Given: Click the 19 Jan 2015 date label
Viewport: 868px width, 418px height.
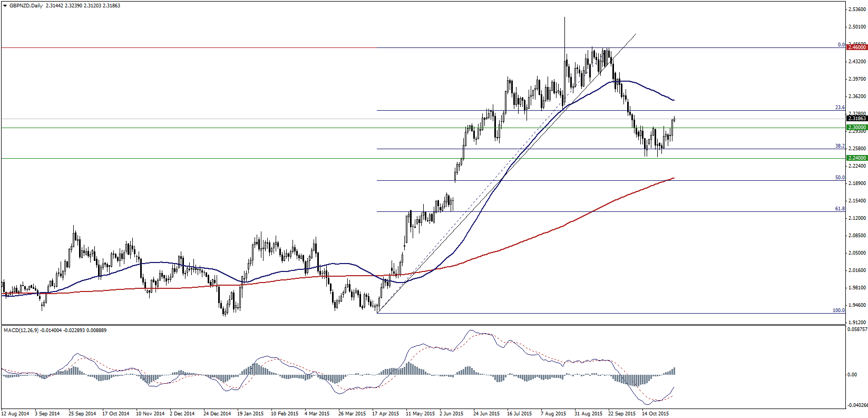Looking at the screenshot, I should [x=250, y=414].
